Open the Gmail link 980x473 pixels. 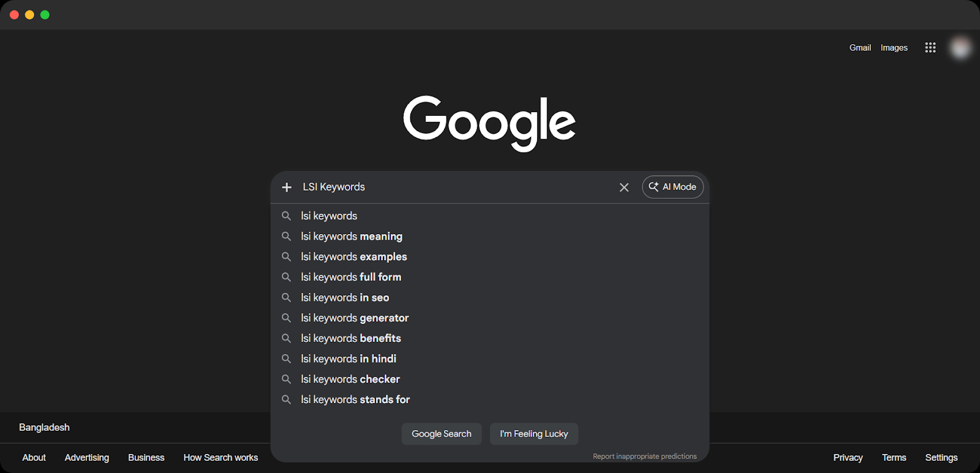click(x=860, y=48)
